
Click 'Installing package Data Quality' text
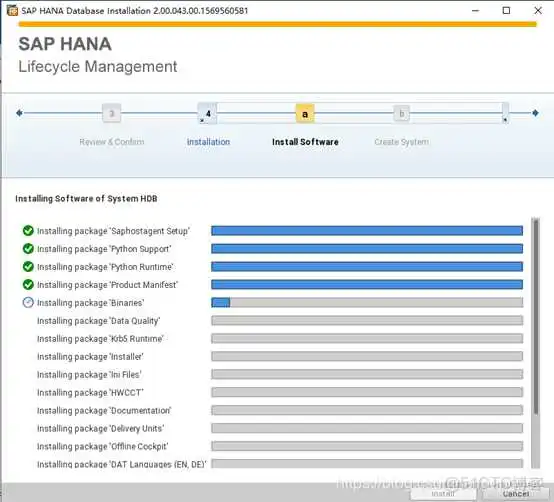click(98, 321)
